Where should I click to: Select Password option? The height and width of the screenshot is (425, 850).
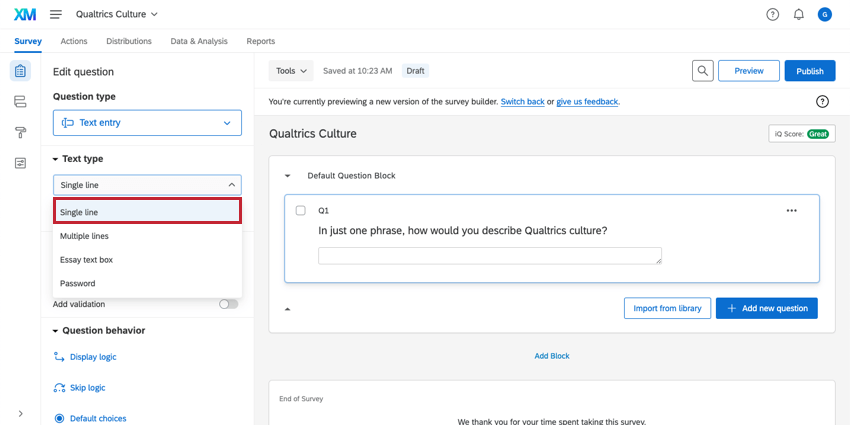[x=147, y=284]
